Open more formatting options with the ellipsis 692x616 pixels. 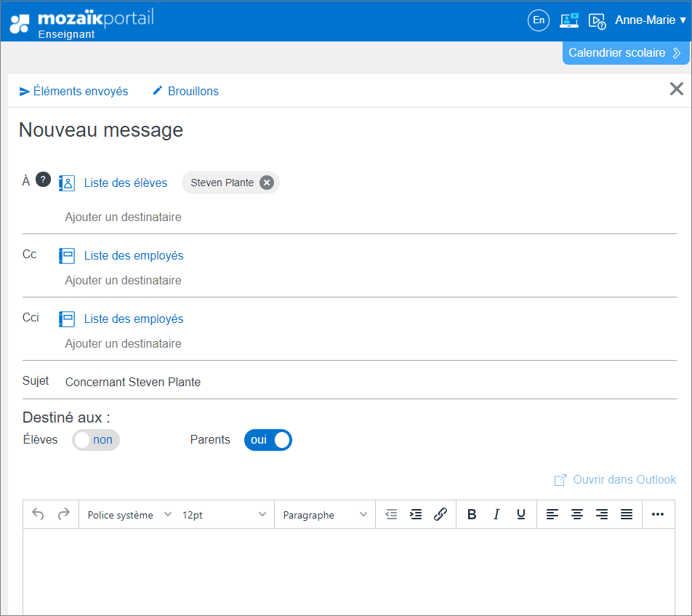point(658,514)
